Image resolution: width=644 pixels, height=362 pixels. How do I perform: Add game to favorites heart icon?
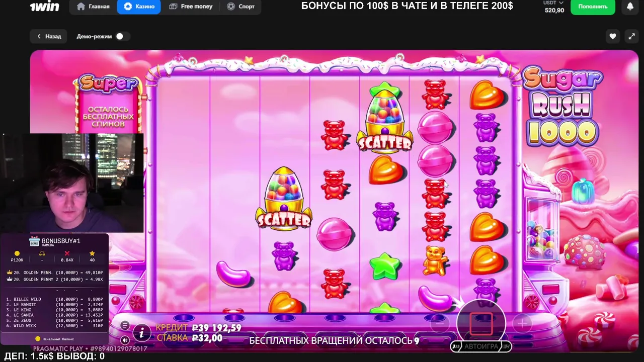click(612, 36)
